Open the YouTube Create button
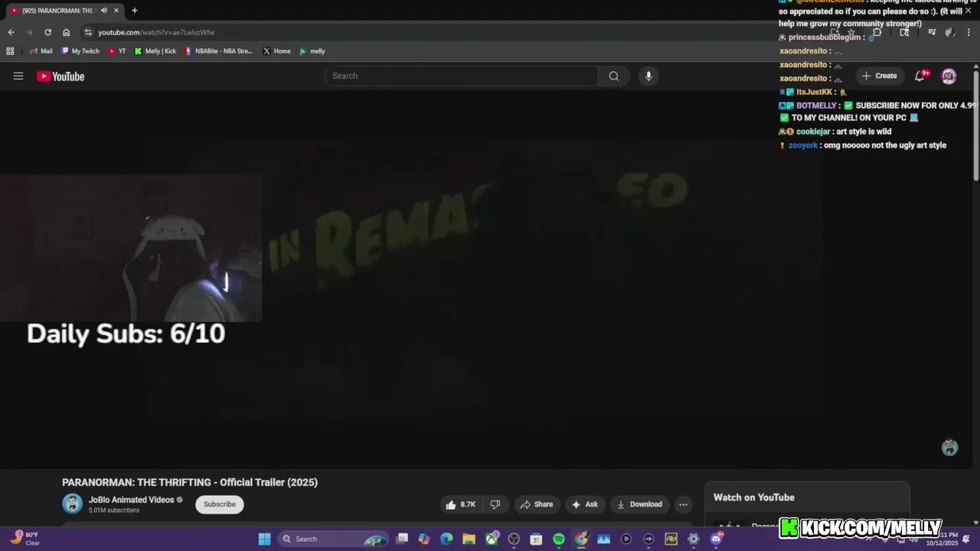980x551 pixels. 879,76
